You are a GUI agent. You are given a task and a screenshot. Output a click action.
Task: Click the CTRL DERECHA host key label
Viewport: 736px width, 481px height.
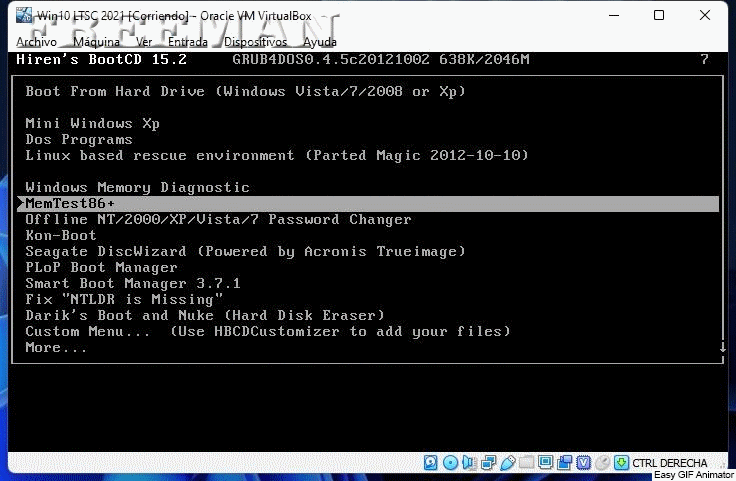pos(669,463)
